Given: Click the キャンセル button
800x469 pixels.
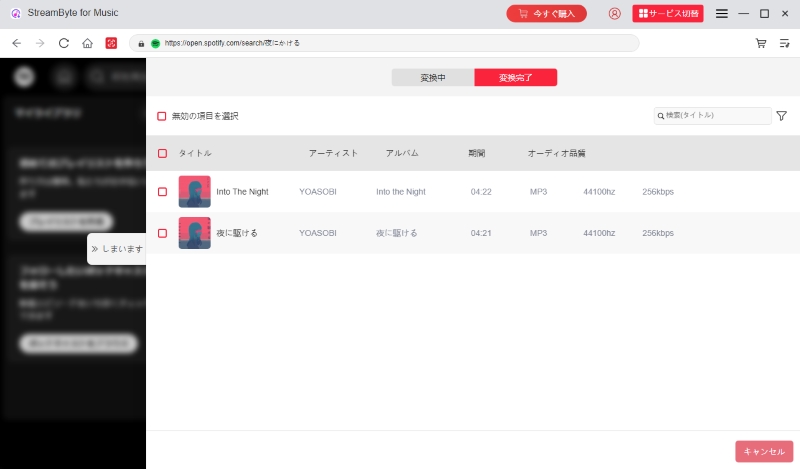Looking at the screenshot, I should click(764, 451).
